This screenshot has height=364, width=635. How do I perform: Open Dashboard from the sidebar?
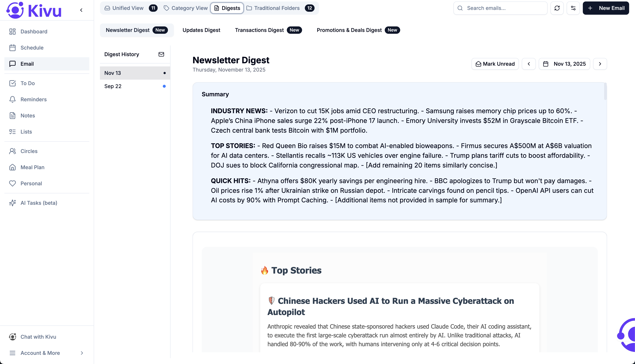[x=34, y=32]
